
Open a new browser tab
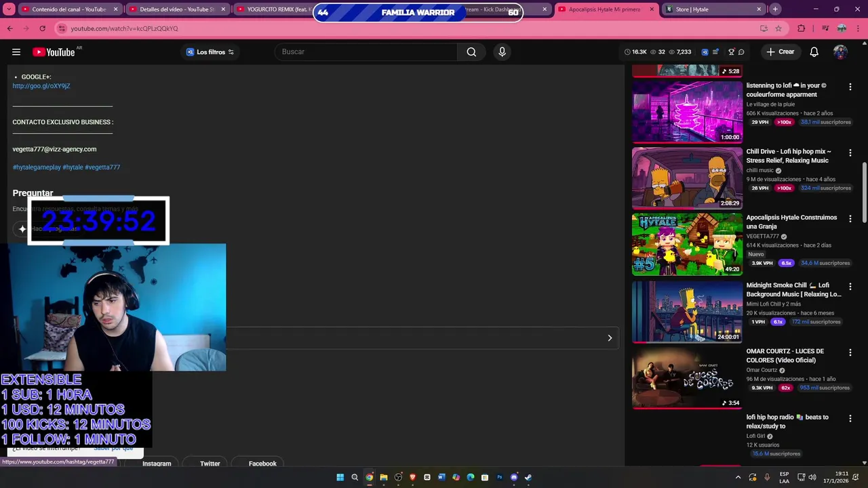pyautogui.click(x=775, y=9)
